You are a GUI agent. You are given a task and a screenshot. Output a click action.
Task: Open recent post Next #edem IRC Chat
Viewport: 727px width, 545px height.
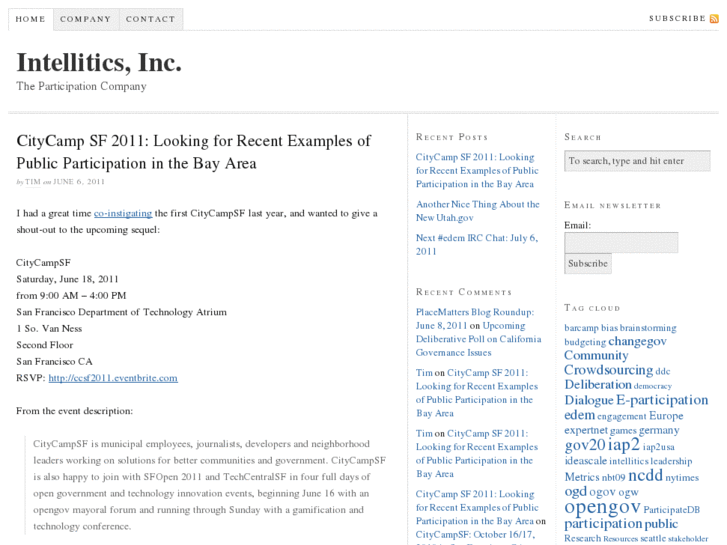coord(476,244)
